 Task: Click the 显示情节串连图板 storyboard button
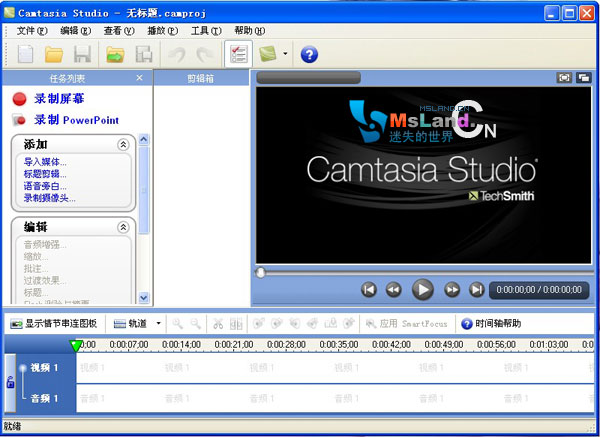[54, 324]
